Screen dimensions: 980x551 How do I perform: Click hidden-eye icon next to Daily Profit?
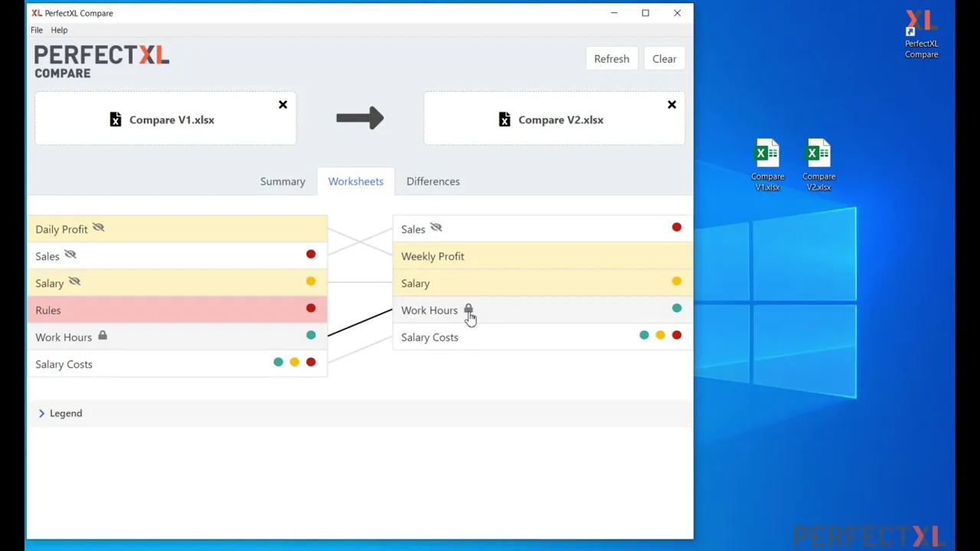tap(98, 228)
